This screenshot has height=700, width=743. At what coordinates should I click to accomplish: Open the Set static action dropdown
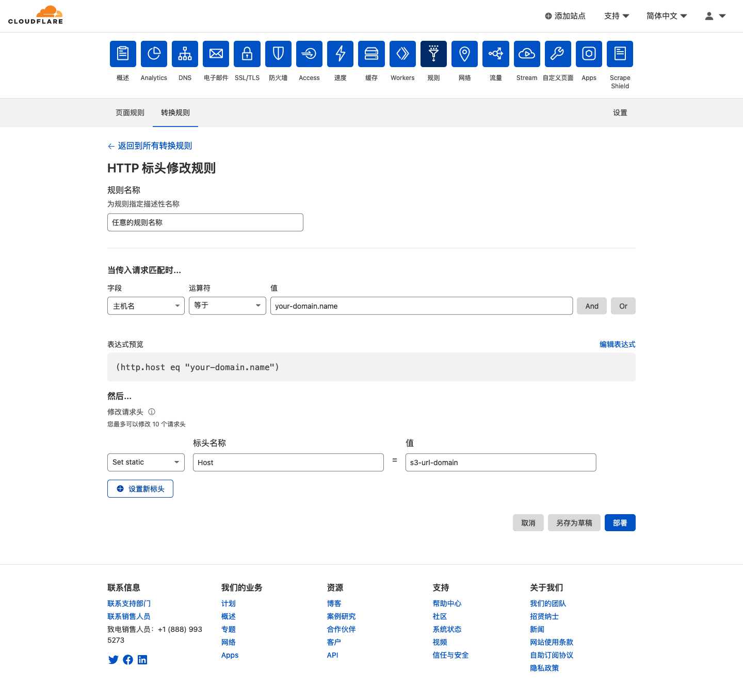pos(146,463)
